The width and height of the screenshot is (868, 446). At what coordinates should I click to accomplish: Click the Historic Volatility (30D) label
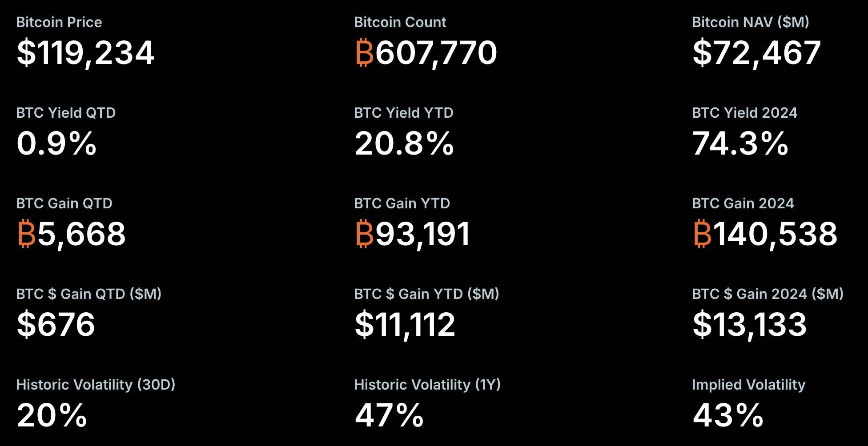pos(96,385)
